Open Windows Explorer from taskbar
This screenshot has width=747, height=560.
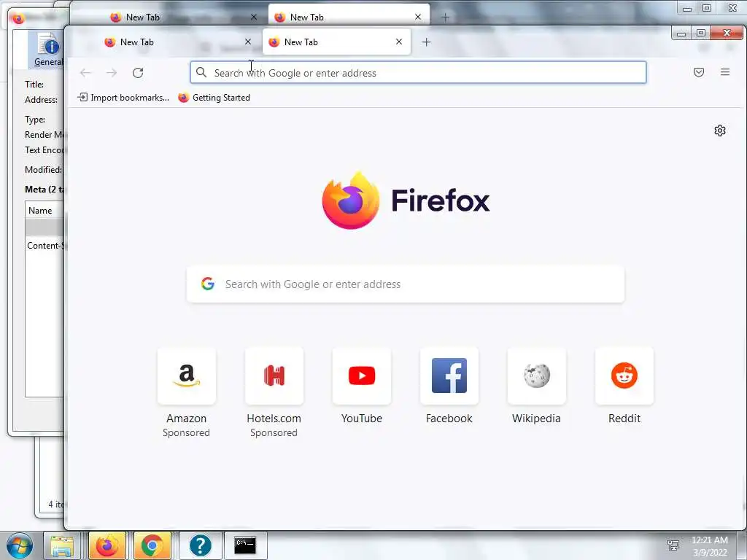point(62,545)
